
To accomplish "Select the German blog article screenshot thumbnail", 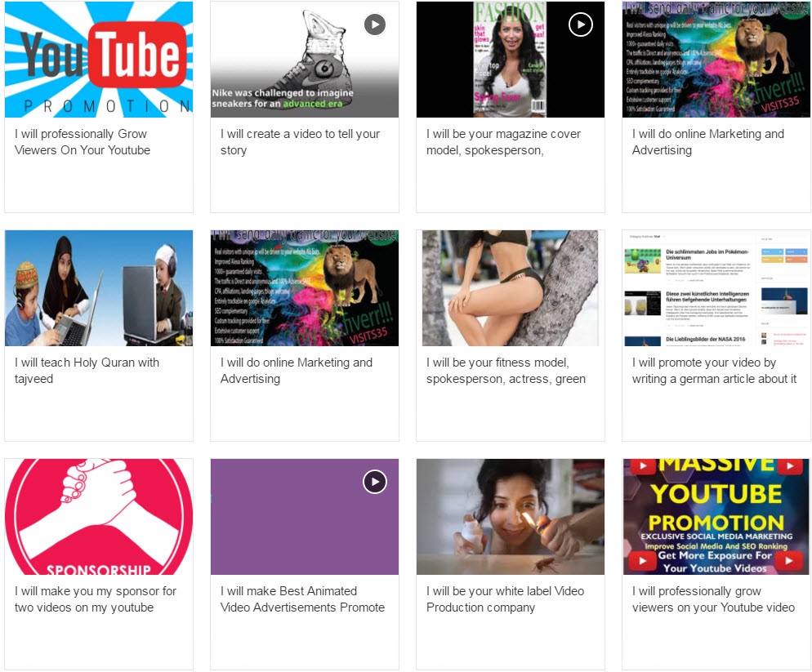I will pos(716,288).
